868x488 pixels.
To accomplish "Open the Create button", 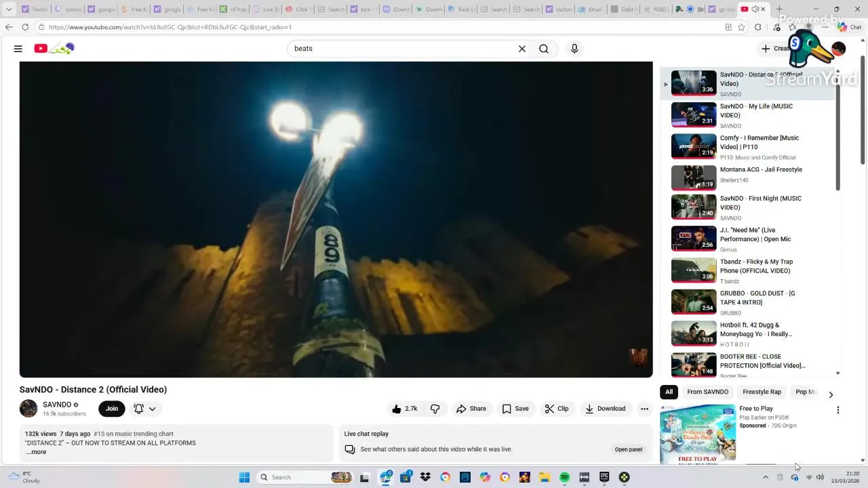I will [x=775, y=49].
